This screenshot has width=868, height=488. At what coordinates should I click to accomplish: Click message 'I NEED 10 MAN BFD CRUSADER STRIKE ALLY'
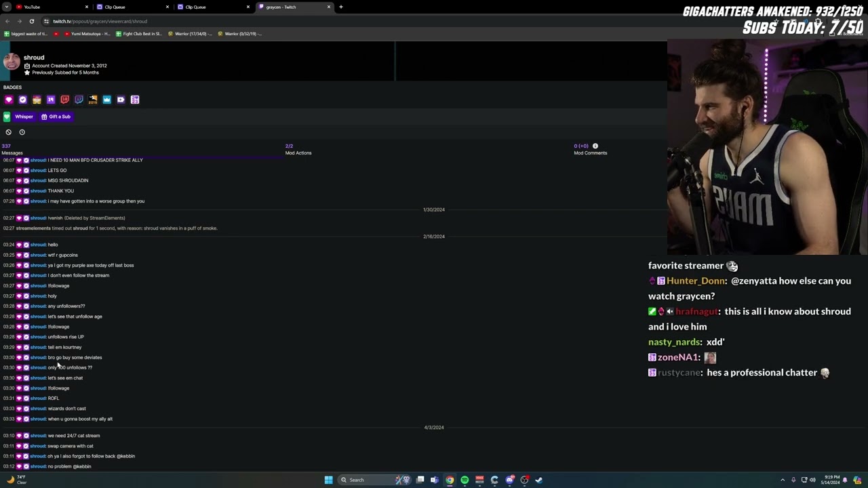(x=95, y=160)
